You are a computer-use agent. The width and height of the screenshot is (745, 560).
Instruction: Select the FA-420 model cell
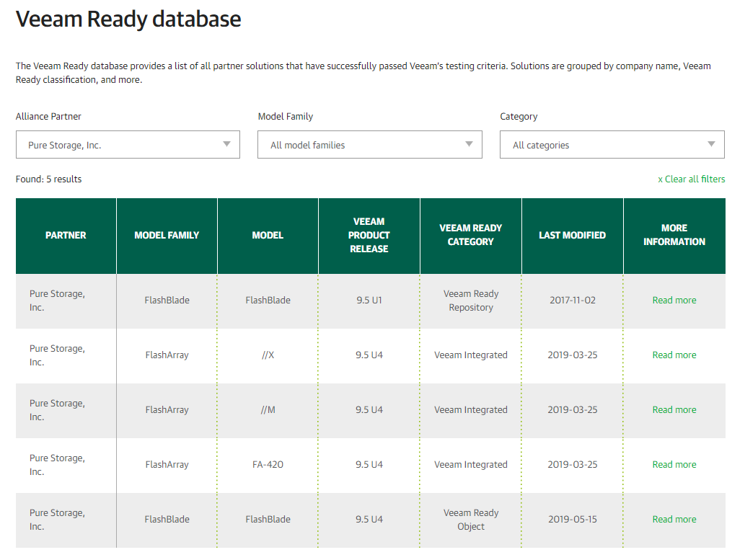(268, 465)
